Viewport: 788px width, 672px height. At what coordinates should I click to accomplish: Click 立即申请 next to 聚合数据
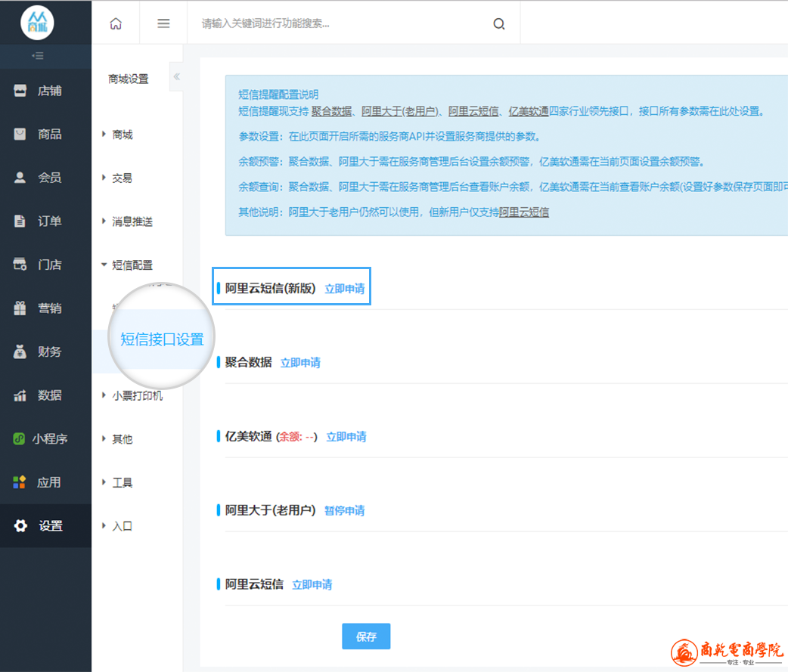pyautogui.click(x=300, y=362)
